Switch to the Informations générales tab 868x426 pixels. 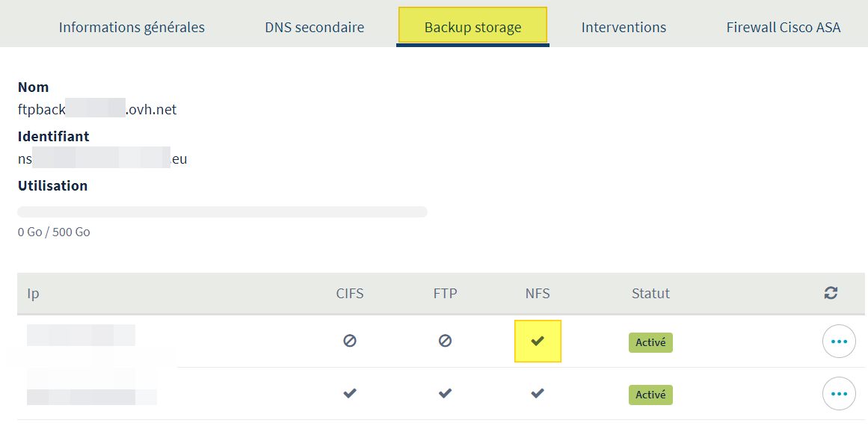132,28
